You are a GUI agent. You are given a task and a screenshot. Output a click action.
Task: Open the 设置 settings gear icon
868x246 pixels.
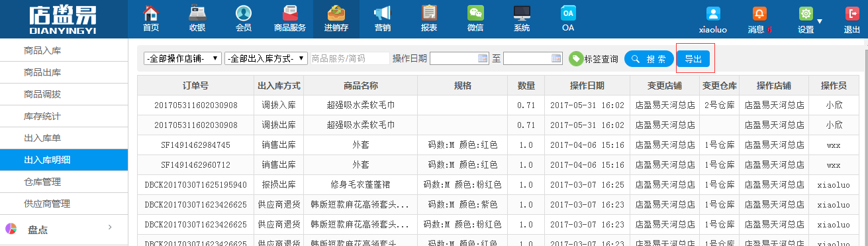[x=806, y=13]
